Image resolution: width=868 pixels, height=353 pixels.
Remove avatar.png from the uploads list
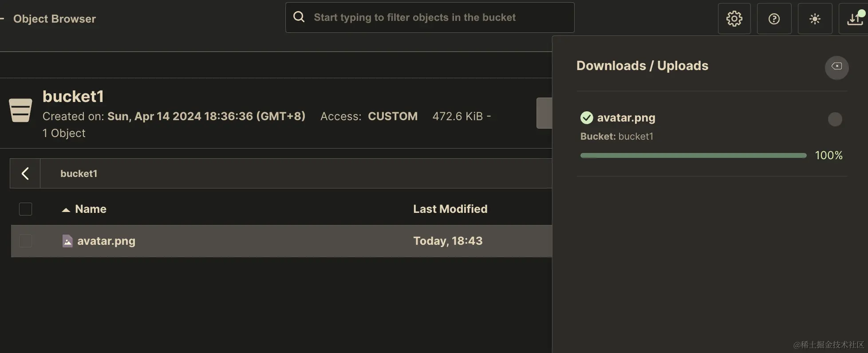click(835, 119)
